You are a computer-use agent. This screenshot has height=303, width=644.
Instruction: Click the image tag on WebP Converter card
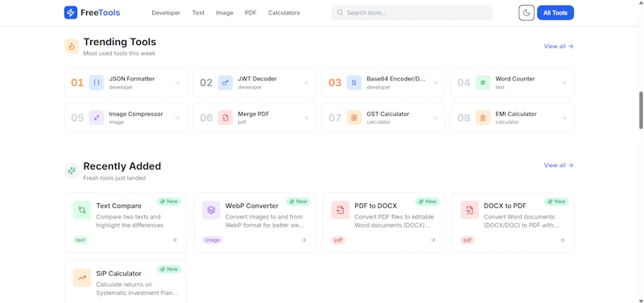tap(213, 240)
